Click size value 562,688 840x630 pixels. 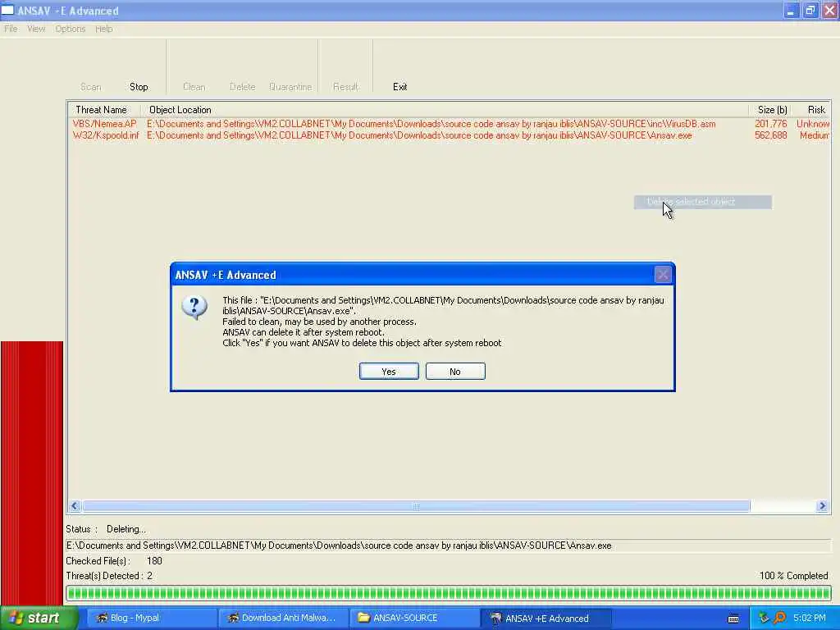point(771,135)
